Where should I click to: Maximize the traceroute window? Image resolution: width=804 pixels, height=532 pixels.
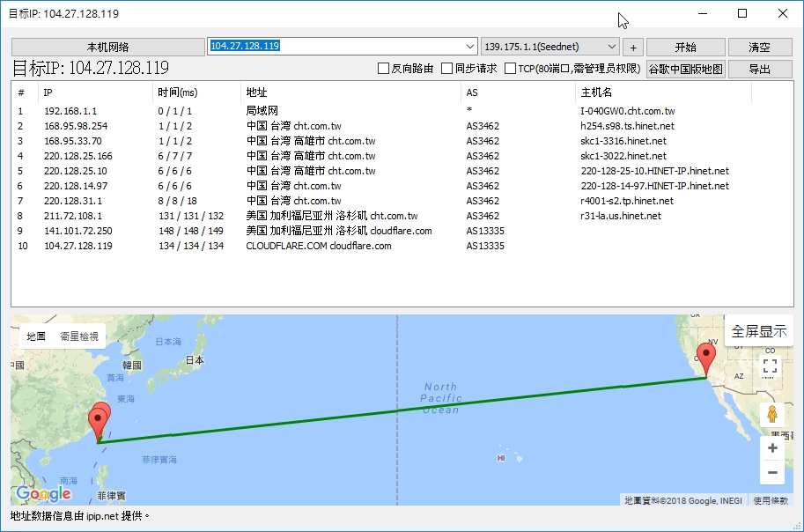point(742,13)
